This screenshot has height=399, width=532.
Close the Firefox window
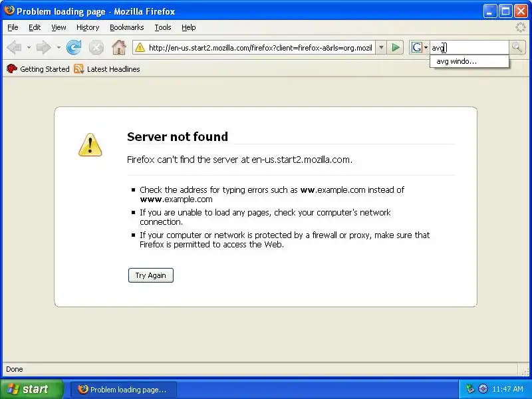tap(521, 11)
